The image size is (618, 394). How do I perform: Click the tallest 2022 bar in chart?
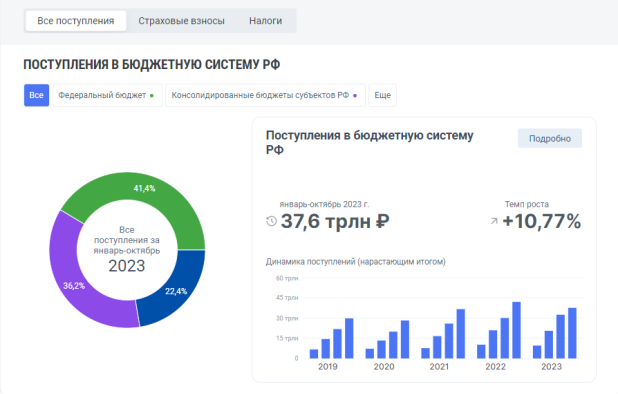pos(516,330)
